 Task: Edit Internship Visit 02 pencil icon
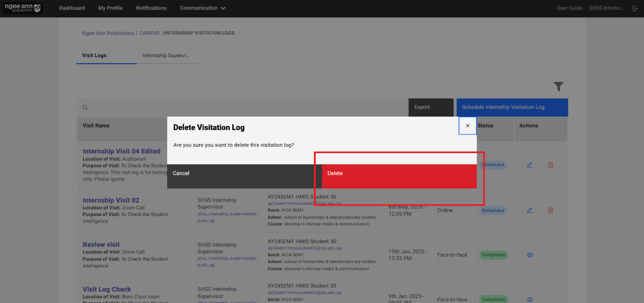coord(530,210)
